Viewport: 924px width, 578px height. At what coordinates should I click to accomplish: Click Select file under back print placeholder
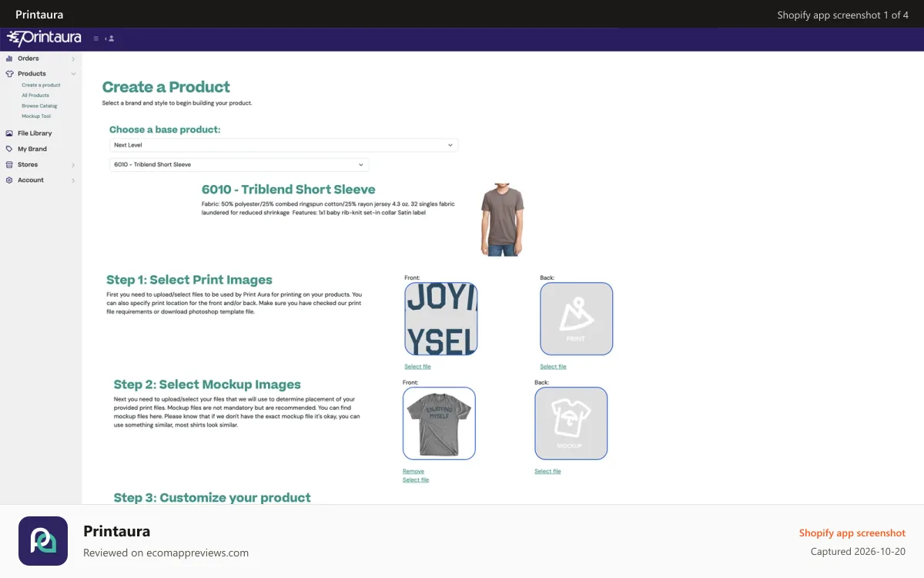click(553, 367)
